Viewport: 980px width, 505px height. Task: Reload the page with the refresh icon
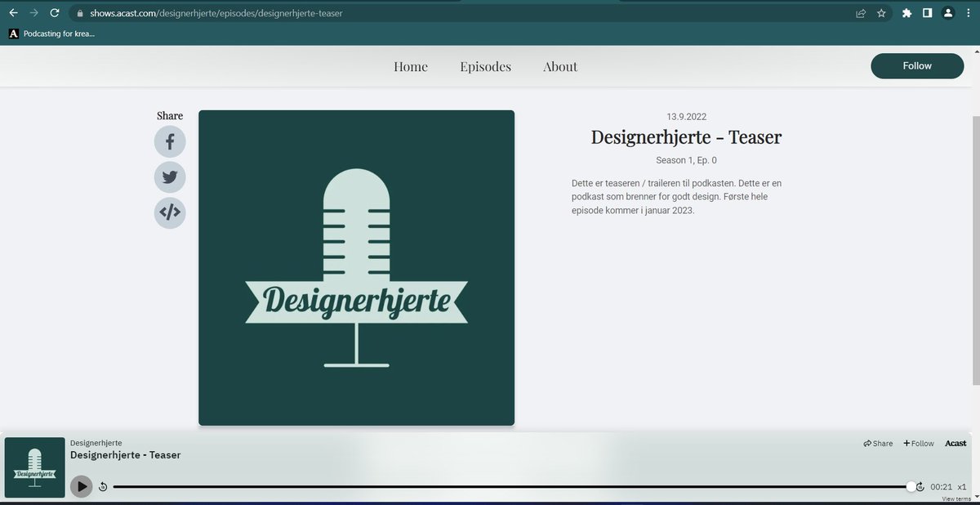point(55,13)
